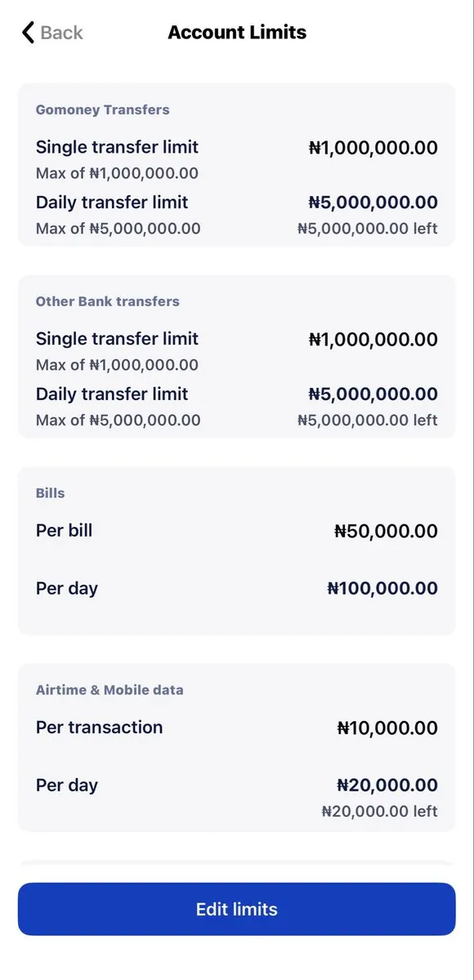Tap Other Bank ₦5,000,000.00 left text
474x980 pixels.
tap(368, 421)
